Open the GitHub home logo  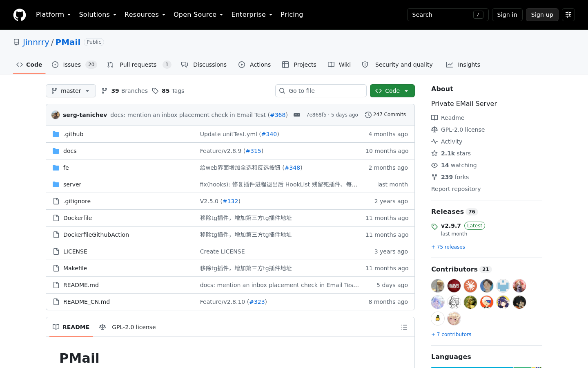tap(20, 15)
